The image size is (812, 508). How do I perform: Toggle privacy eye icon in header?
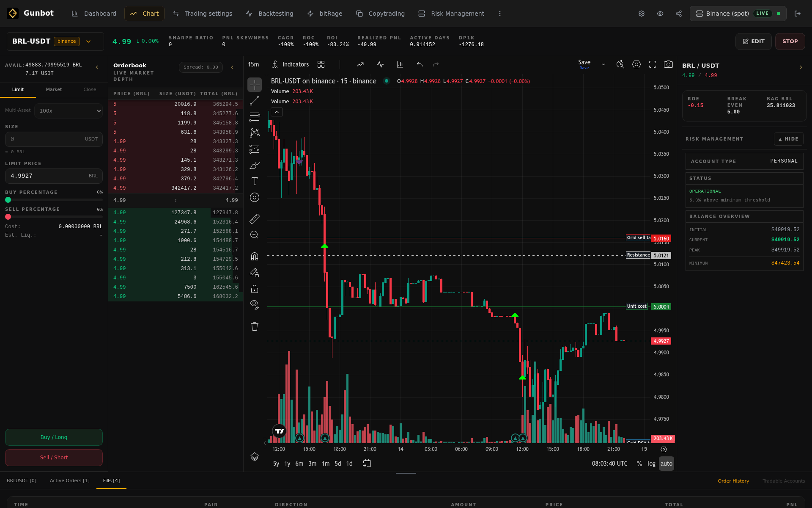click(660, 14)
